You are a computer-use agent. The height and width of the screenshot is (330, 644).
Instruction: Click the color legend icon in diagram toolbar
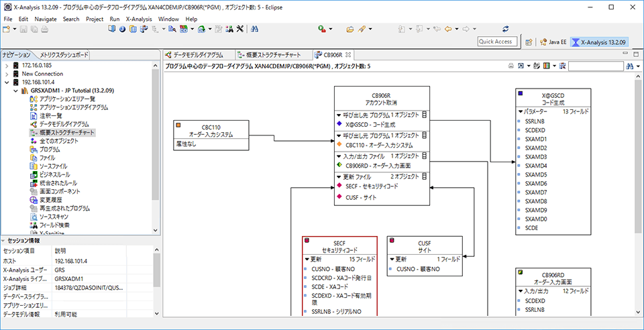(x=547, y=66)
